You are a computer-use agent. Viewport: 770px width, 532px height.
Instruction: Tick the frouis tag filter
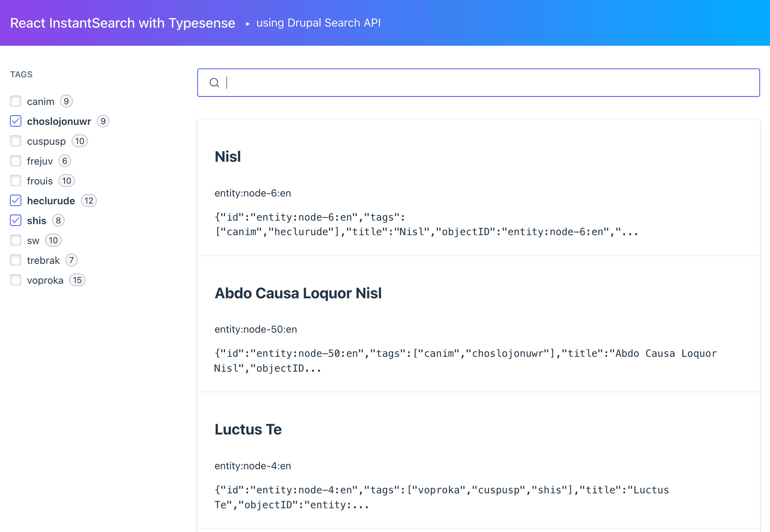pos(16,181)
